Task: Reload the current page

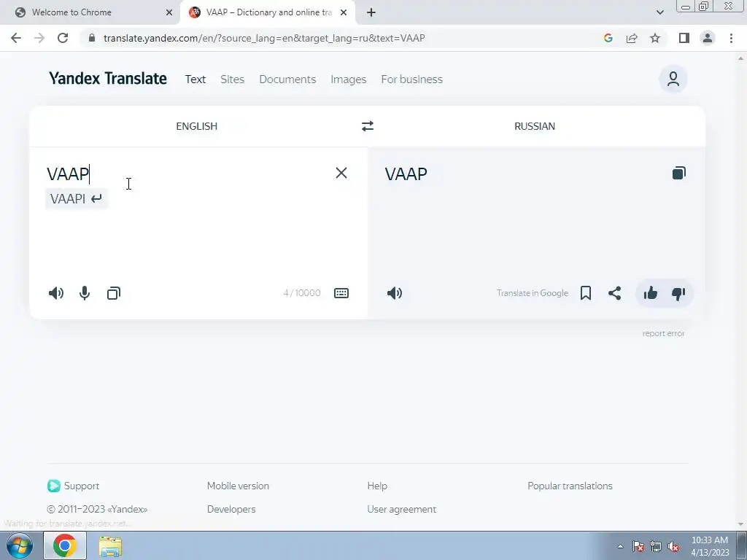Action: pyautogui.click(x=63, y=38)
